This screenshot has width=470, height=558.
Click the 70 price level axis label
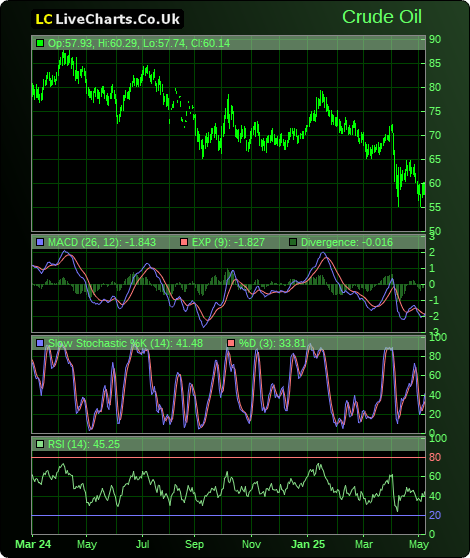[435, 135]
